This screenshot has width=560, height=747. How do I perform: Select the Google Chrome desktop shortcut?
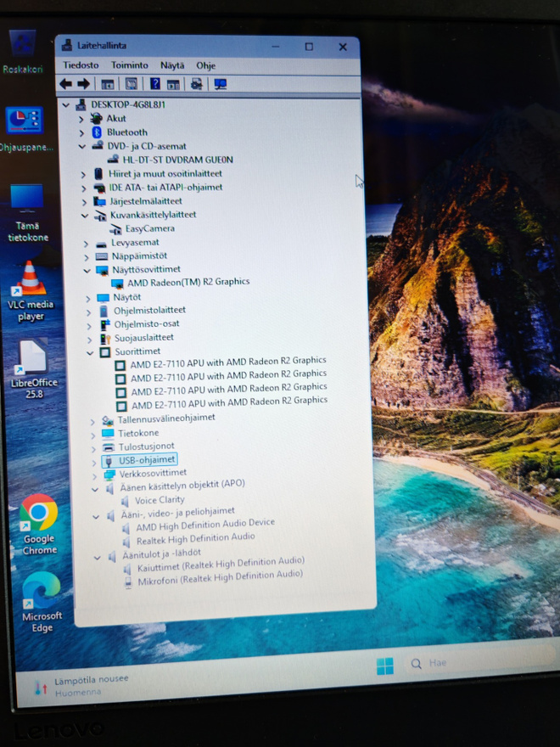click(39, 525)
